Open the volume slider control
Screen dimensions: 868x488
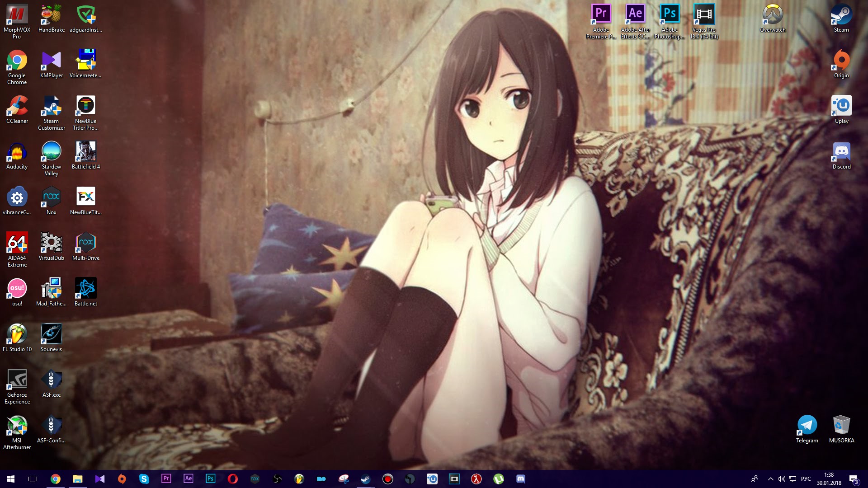781,479
